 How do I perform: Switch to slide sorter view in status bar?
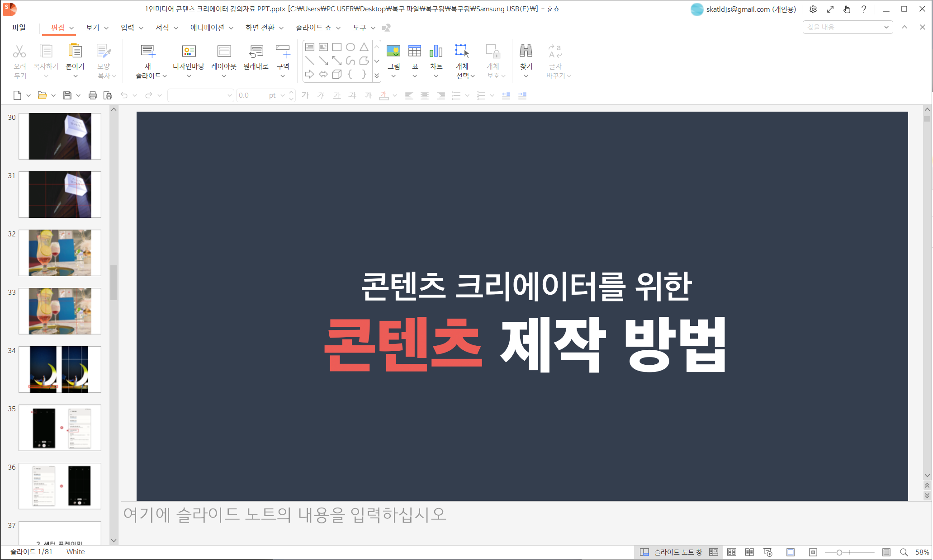click(731, 552)
